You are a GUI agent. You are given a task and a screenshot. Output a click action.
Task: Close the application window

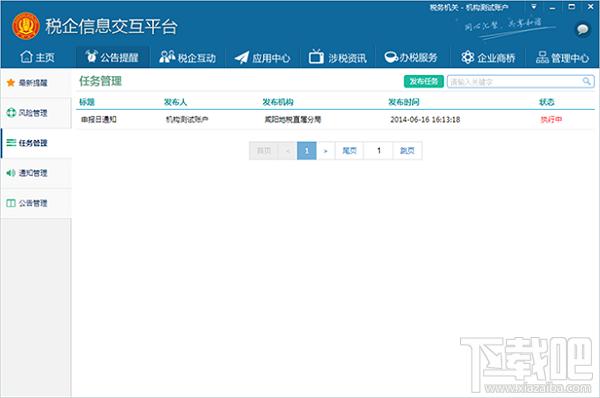tap(591, 7)
